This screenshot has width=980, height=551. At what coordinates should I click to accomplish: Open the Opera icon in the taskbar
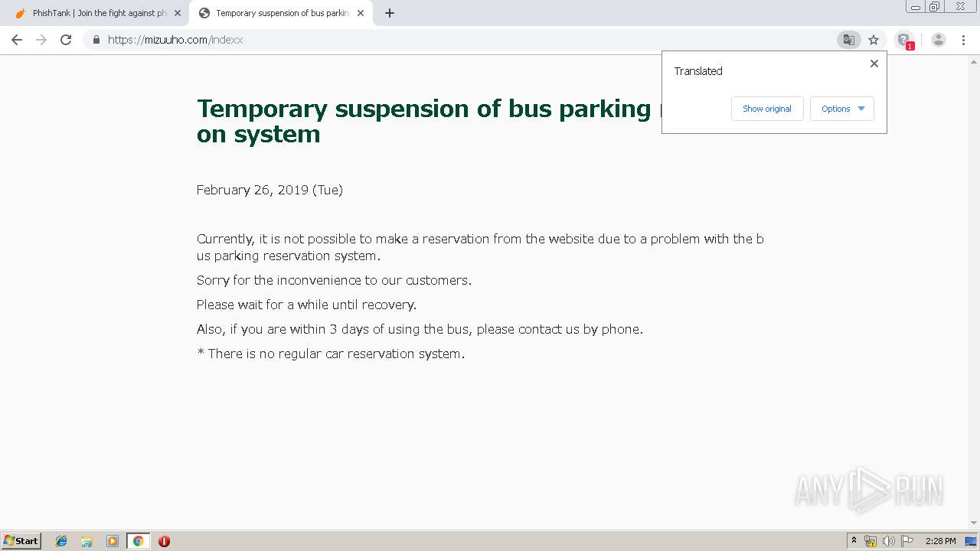click(164, 541)
